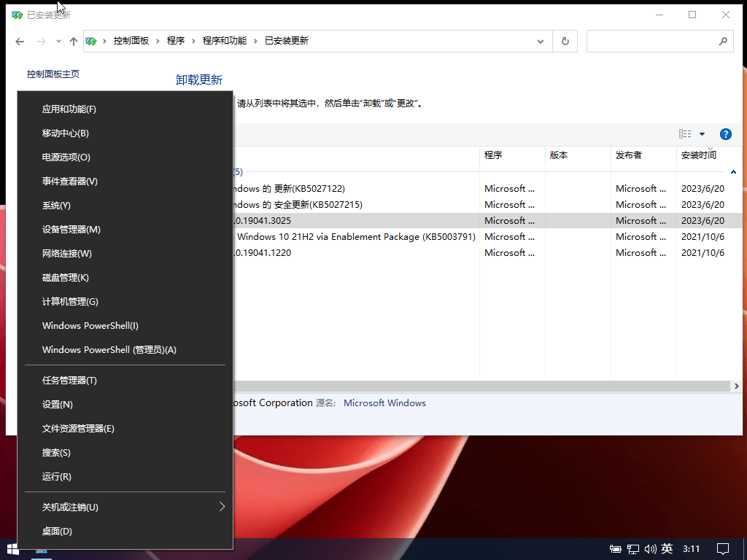The image size is (747, 560).
Task: Show 桌面(D) via menu
Action: coord(125,531)
